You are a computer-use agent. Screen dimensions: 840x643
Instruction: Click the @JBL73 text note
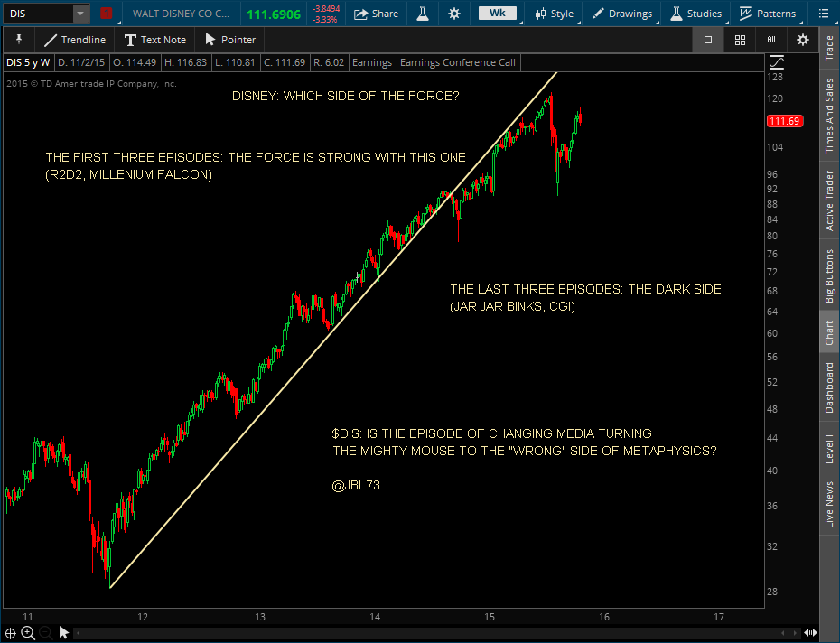coord(356,485)
